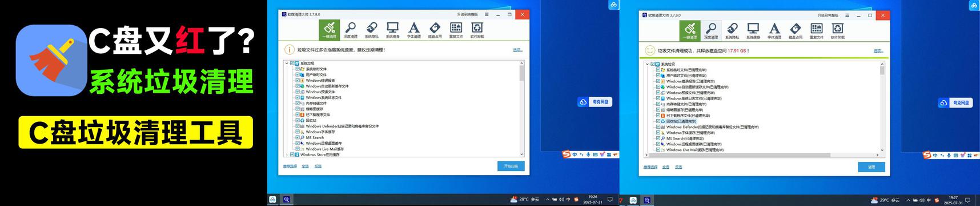The height and width of the screenshot is (206, 980).
Task: Expand the Windows Store应用缓存 tree node
Action: pyautogui.click(x=287, y=154)
